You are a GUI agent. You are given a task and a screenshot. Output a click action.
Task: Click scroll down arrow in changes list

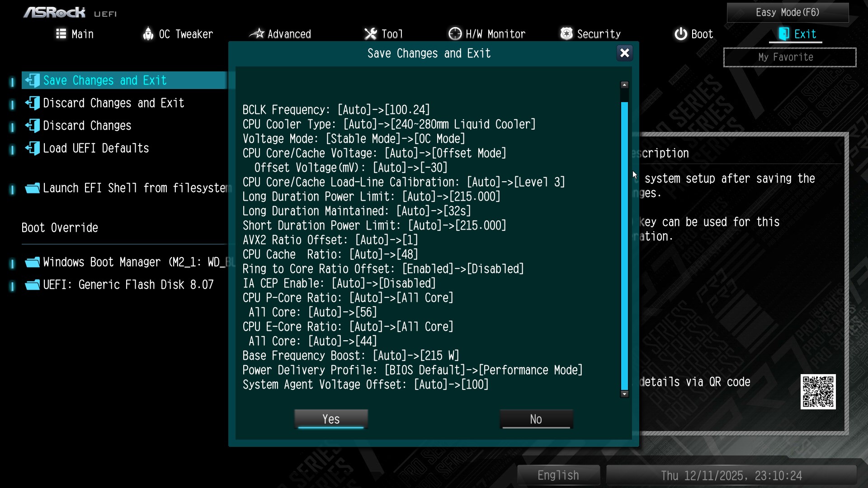(624, 394)
